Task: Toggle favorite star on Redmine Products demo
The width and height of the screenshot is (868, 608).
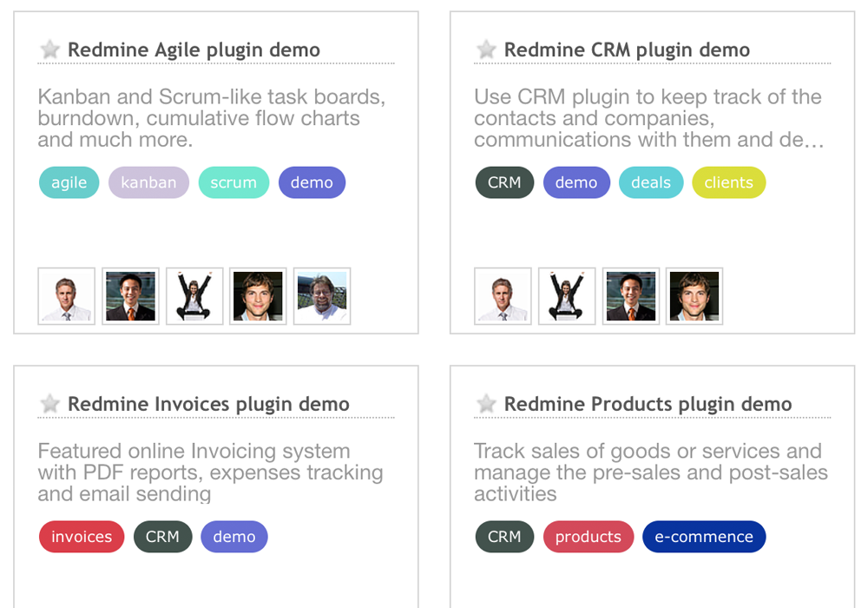Action: pyautogui.click(x=487, y=404)
